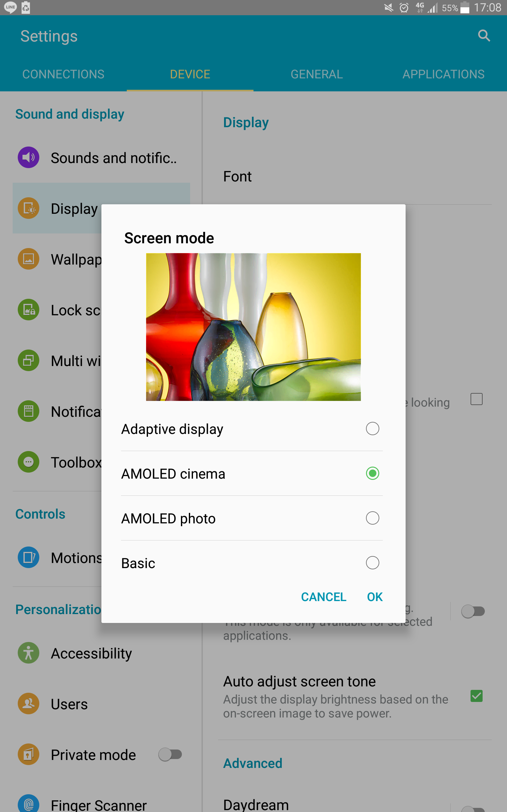Confirm Screen mode with OK
The image size is (507, 812).
coord(375,597)
